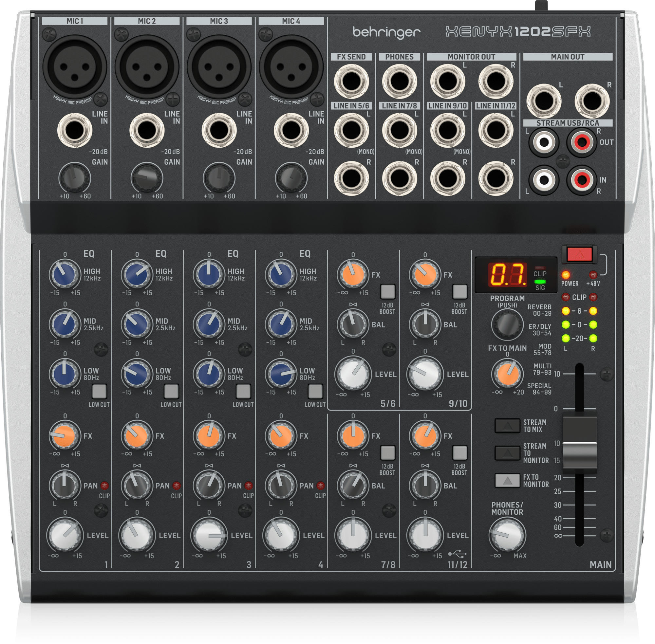Click channel 1 white LEVEL knob
655x644 pixels.
pyautogui.click(x=65, y=536)
